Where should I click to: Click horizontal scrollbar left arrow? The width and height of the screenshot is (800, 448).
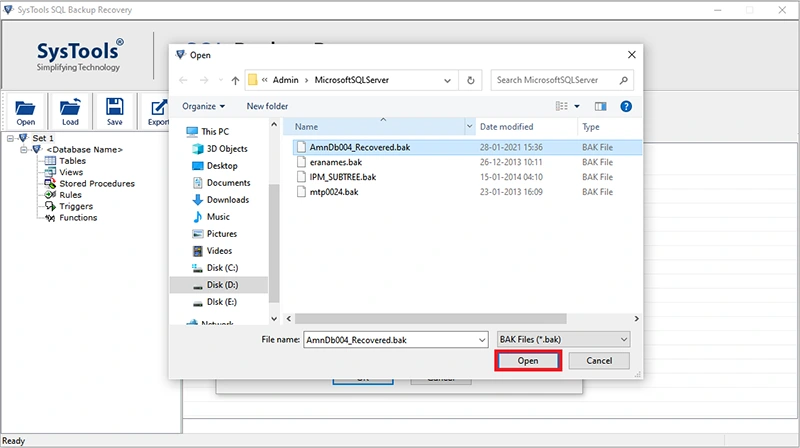click(289, 318)
